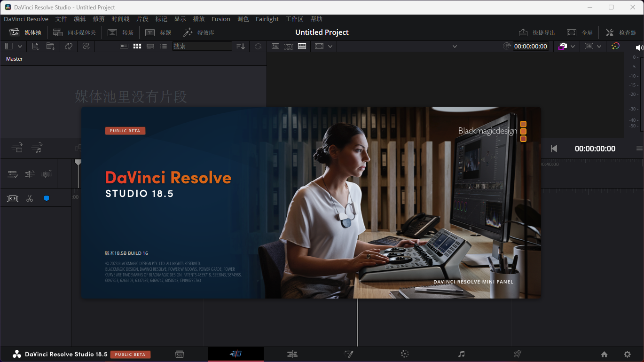644x362 pixels.
Task: Click the relink media icon
Action: point(86,46)
